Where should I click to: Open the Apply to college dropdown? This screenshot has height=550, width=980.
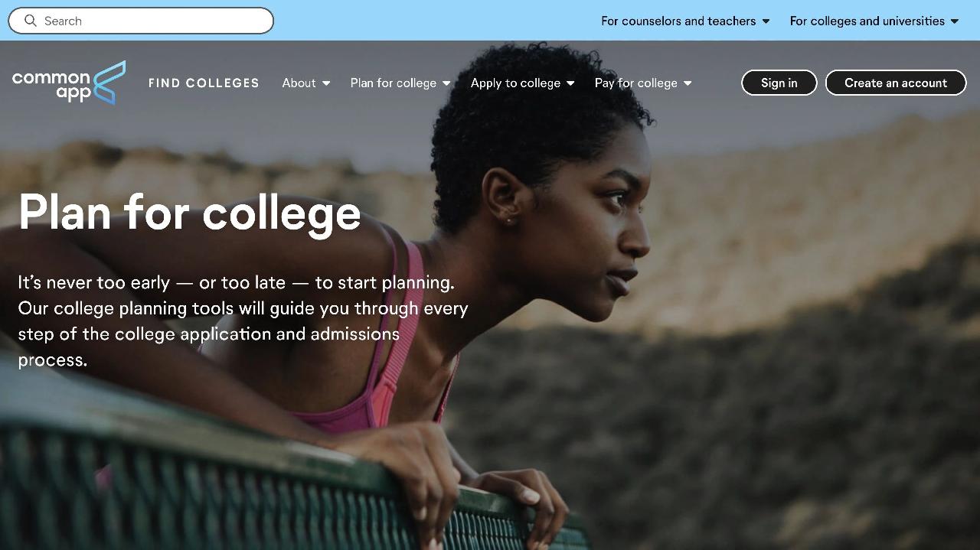pos(523,83)
